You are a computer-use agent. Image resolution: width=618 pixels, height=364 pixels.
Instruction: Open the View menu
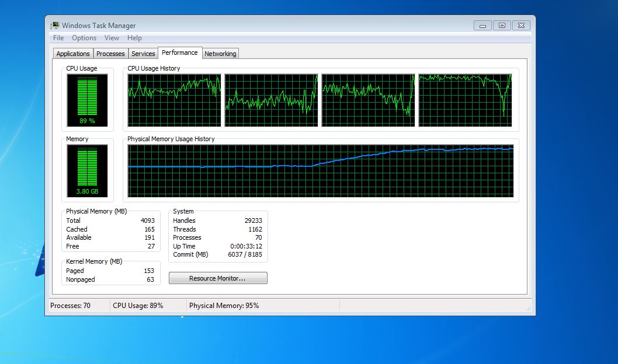112,38
